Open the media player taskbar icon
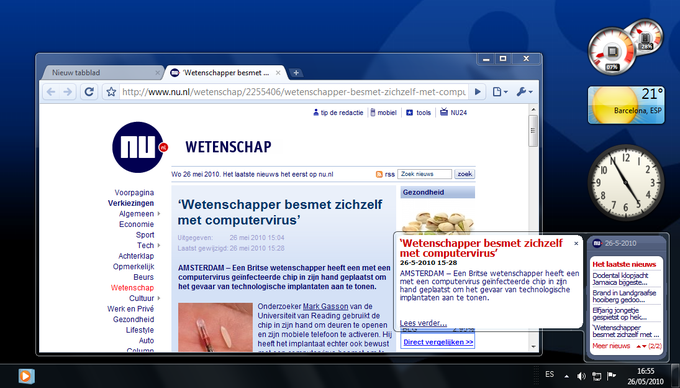 [26, 376]
